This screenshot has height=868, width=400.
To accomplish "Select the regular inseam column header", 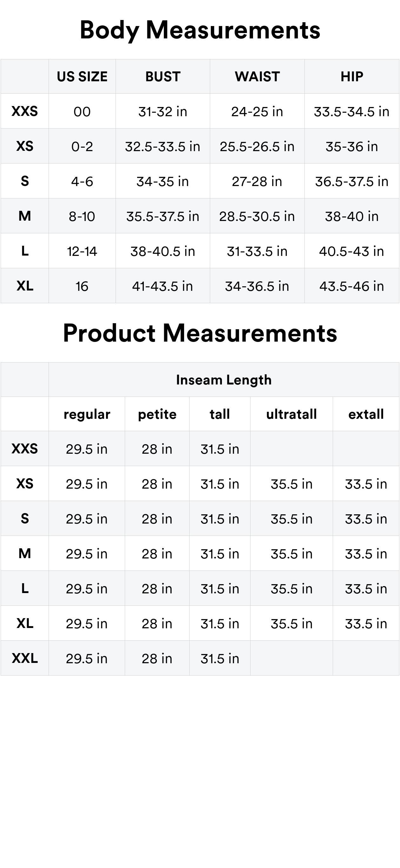I will click(87, 414).
